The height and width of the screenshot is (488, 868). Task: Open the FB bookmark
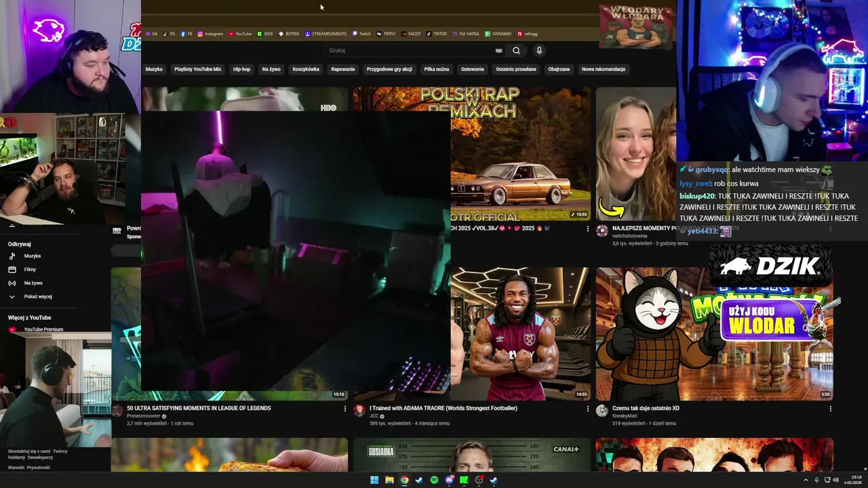186,33
